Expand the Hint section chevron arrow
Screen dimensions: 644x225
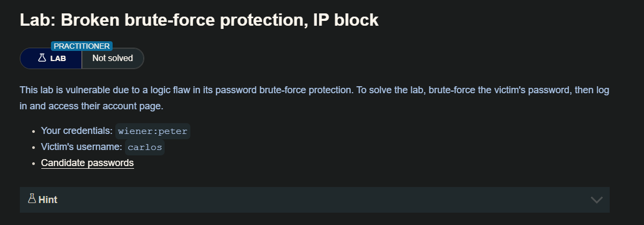pos(596,200)
